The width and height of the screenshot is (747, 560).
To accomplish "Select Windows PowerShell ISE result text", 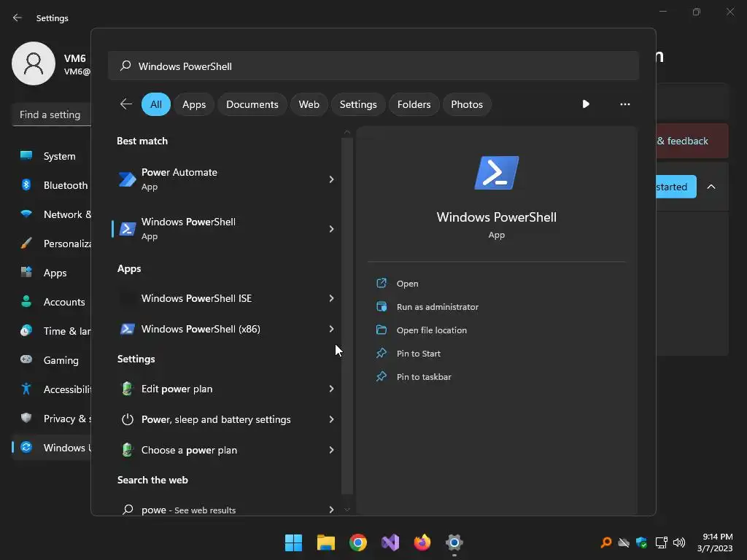I will point(196,298).
